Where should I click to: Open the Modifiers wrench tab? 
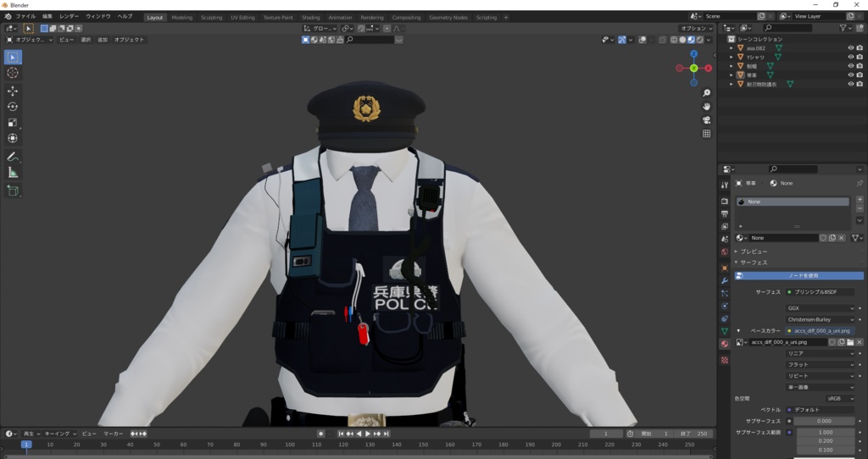(725, 281)
